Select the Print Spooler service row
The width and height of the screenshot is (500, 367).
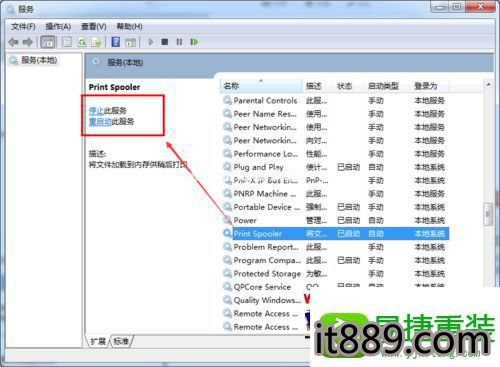coord(335,234)
